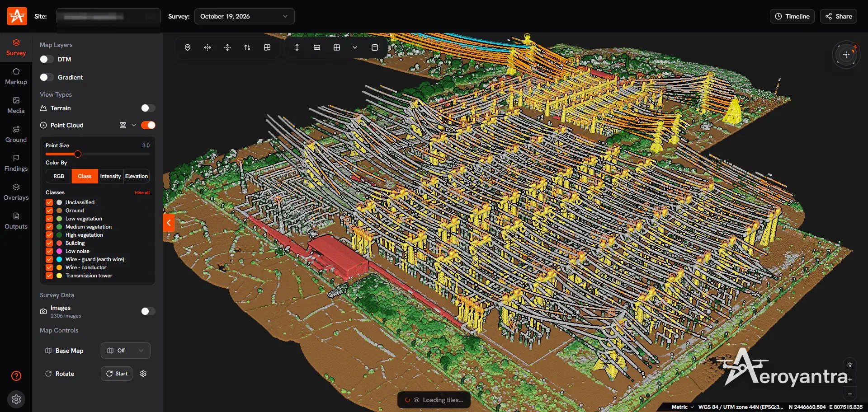Image resolution: width=868 pixels, height=412 pixels.
Task: Enable the Gradient layer toggle
Action: (47, 77)
